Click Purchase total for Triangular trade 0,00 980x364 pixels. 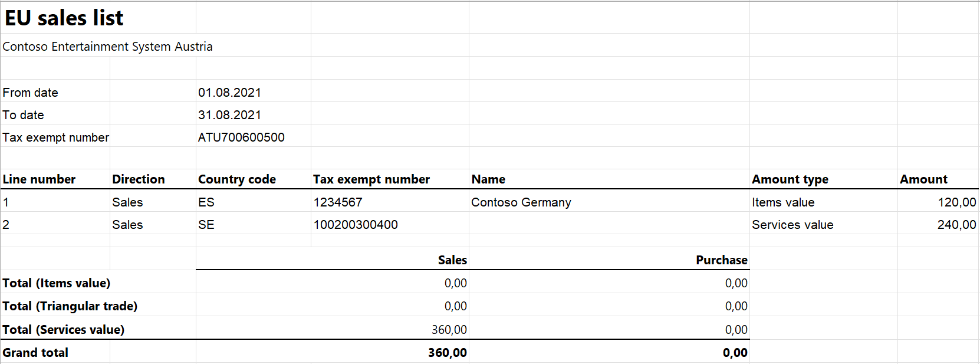[x=736, y=306]
